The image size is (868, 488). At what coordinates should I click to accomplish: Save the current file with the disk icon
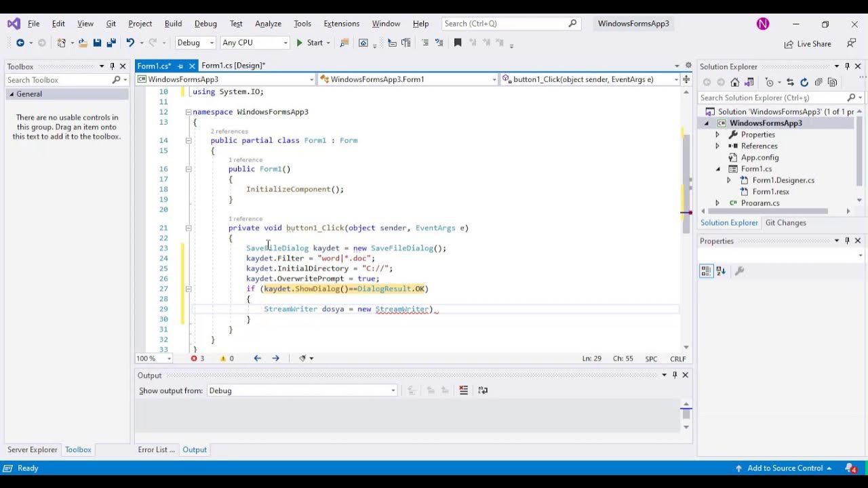[x=97, y=43]
